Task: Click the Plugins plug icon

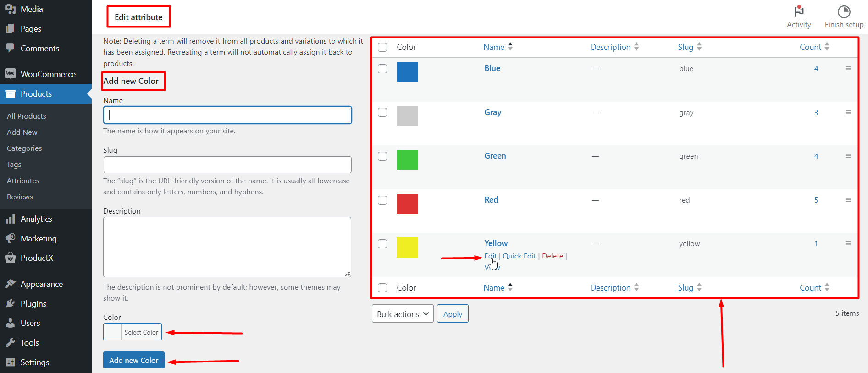Action: point(10,303)
